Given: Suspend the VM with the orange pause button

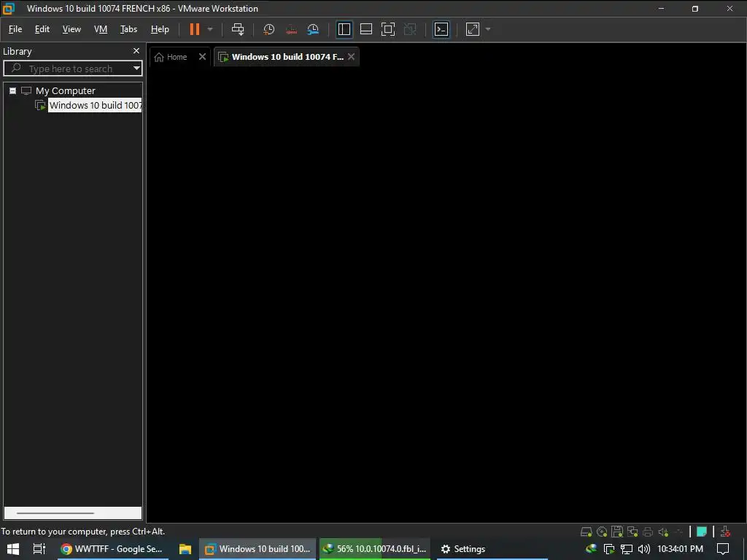Looking at the screenshot, I should click(x=194, y=29).
